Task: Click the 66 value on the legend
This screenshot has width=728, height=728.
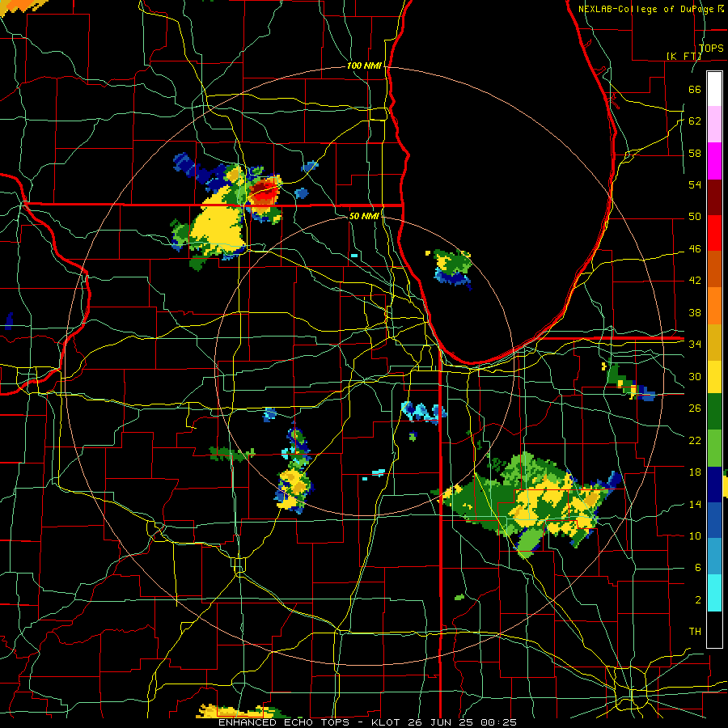Action: (x=695, y=89)
